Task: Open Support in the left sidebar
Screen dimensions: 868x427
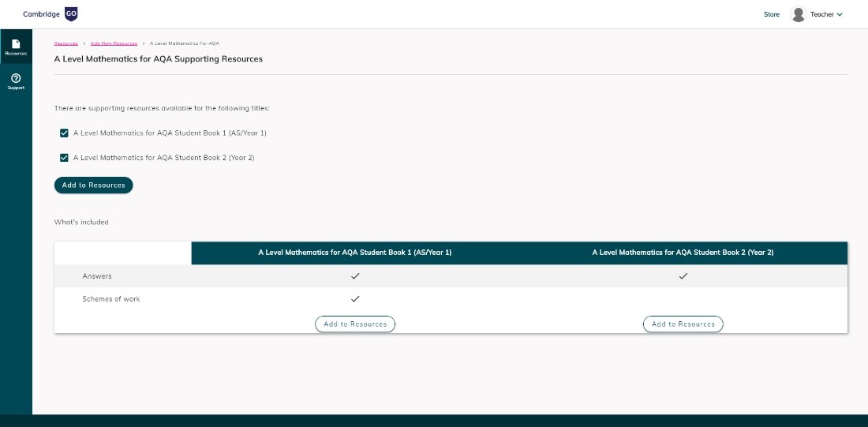Action: pyautogui.click(x=16, y=81)
